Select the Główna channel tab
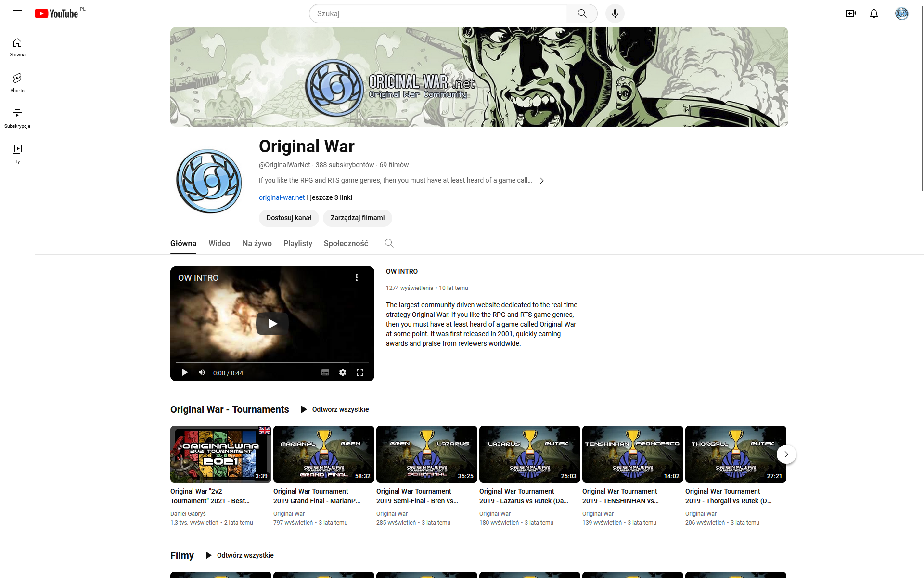This screenshot has height=578, width=924. pyautogui.click(x=183, y=244)
